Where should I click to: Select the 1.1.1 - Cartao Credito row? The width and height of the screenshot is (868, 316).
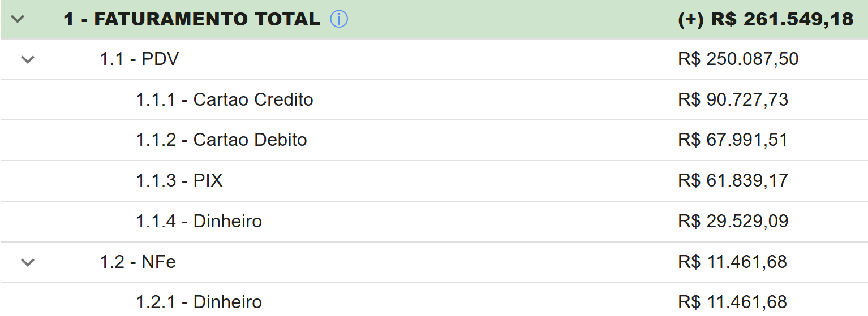coord(224,99)
